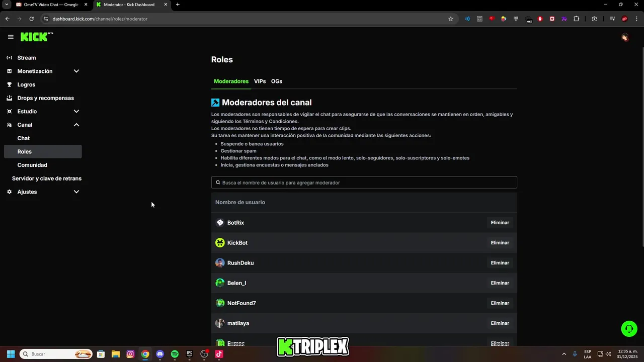Go back to the previous page
This screenshot has height=362, width=644.
pos(7,19)
